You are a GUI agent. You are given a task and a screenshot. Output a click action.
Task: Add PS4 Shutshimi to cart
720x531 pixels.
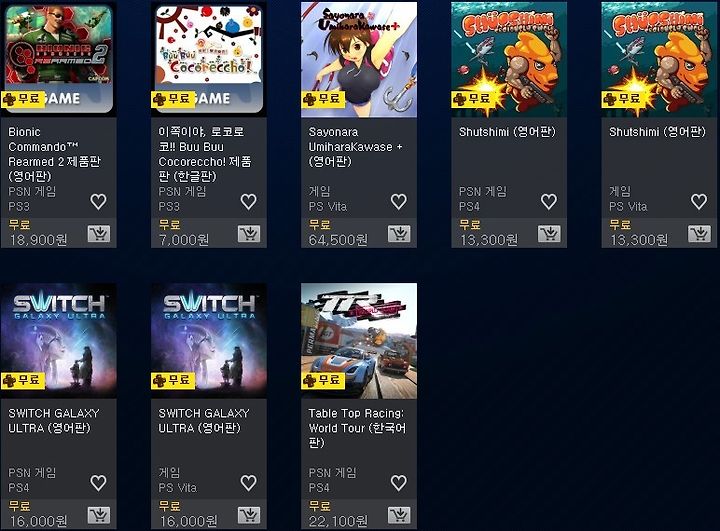pyautogui.click(x=549, y=234)
